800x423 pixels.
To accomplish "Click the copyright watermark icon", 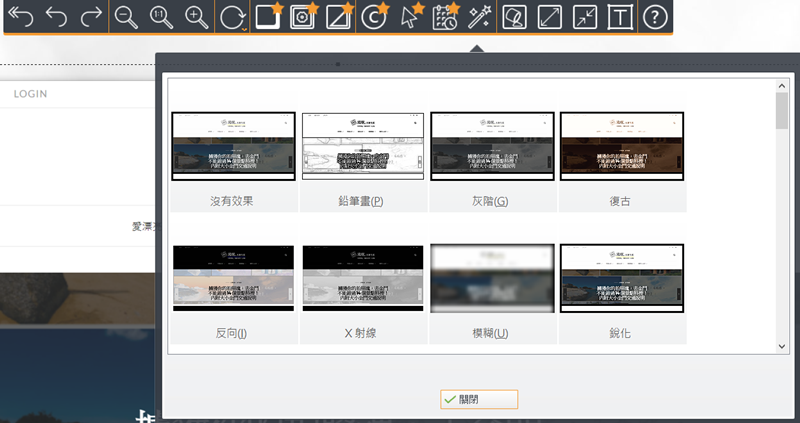I will coord(373,17).
